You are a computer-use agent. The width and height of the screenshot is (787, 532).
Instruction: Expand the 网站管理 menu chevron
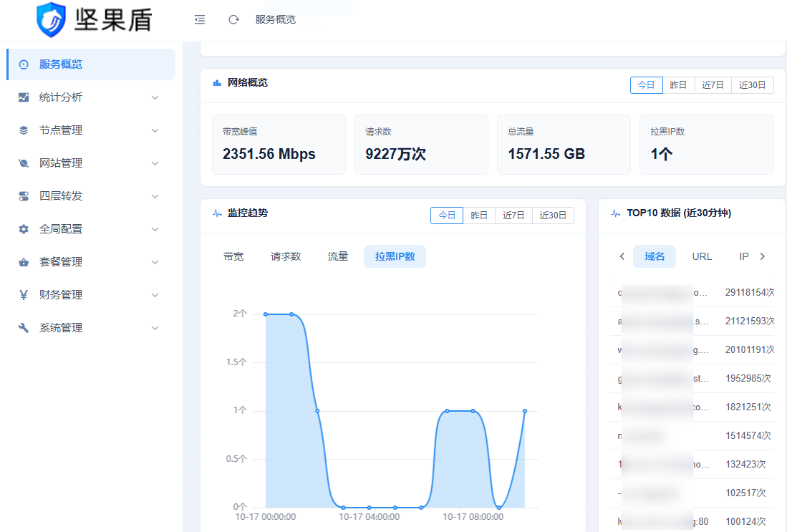155,163
